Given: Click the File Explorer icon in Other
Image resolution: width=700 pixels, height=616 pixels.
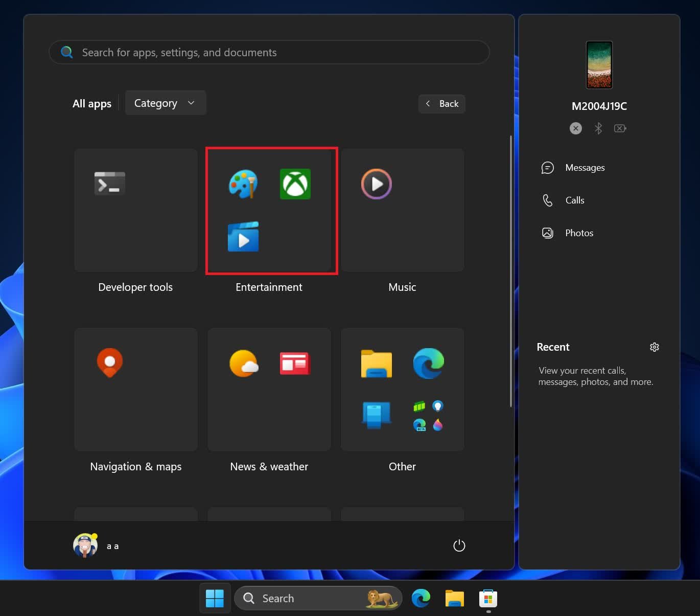Looking at the screenshot, I should tap(377, 363).
